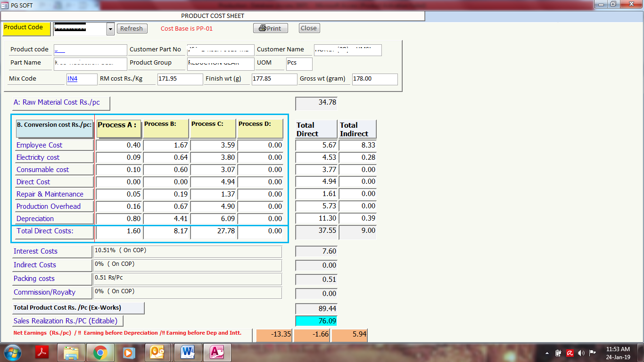Click the Packing costs 0.51 Rs/Pc field
The image size is (644, 362).
[188, 279]
